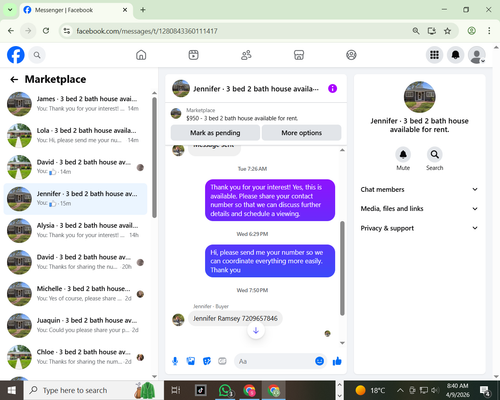Click browser back arrow
The width and height of the screenshot is (500, 400).
[x=11, y=31]
